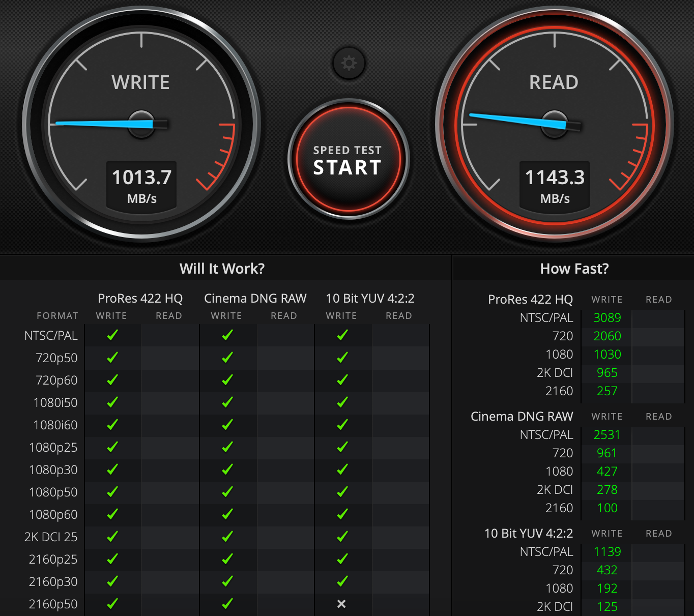Viewport: 694px width, 616px height.
Task: Click the READ gauge speed readout 1143.3
Action: pyautogui.click(x=555, y=178)
